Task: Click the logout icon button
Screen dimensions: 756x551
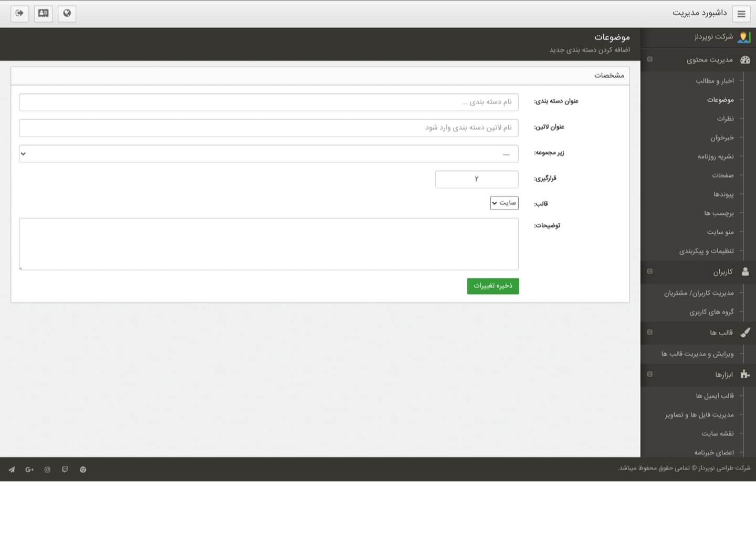Action: point(20,14)
